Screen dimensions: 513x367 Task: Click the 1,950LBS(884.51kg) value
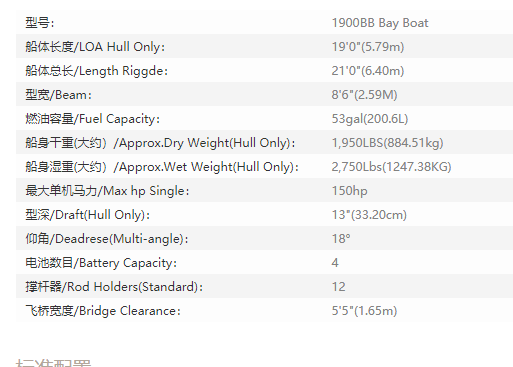[x=387, y=143]
